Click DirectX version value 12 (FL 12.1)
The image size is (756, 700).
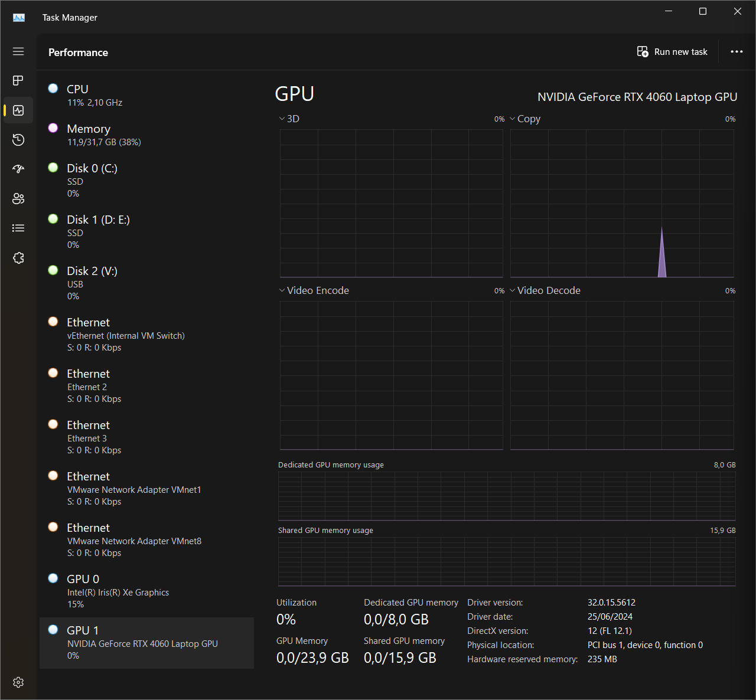(x=610, y=631)
